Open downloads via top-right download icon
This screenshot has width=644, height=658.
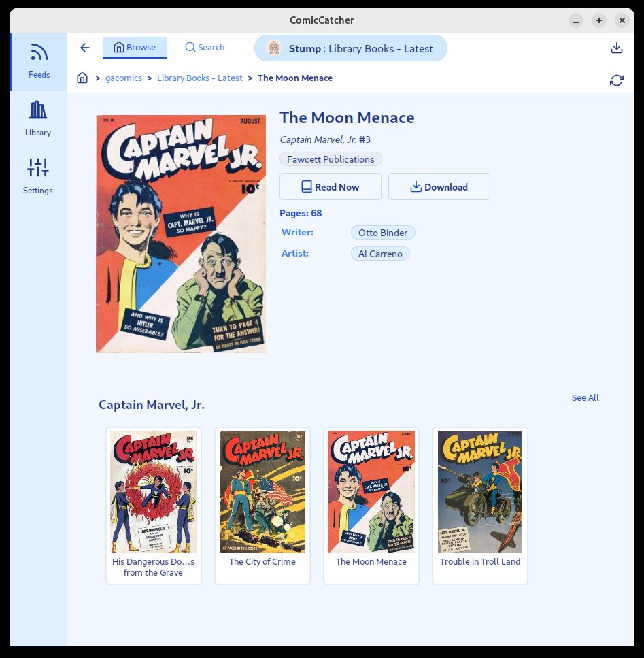click(x=616, y=48)
